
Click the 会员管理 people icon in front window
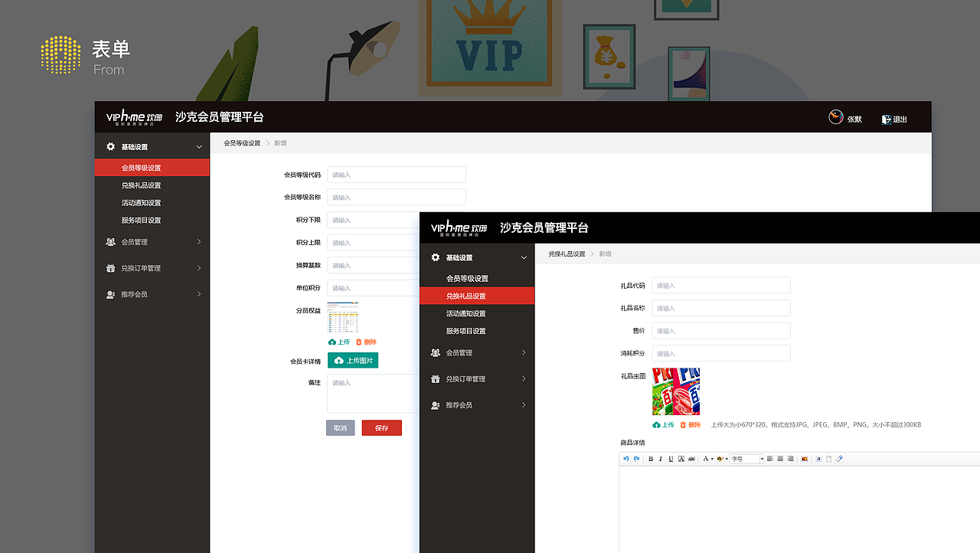436,352
